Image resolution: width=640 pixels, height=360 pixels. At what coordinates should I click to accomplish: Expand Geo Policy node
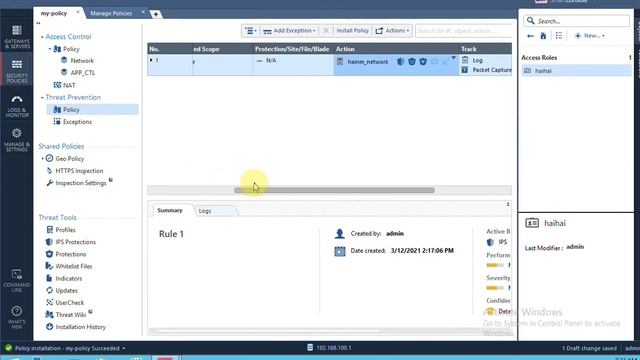click(42, 158)
